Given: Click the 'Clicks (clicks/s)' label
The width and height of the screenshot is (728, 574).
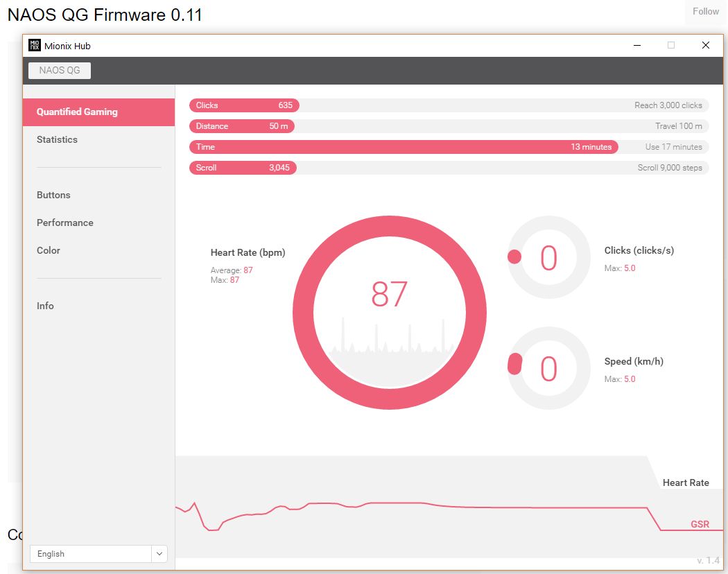Looking at the screenshot, I should pos(639,251).
